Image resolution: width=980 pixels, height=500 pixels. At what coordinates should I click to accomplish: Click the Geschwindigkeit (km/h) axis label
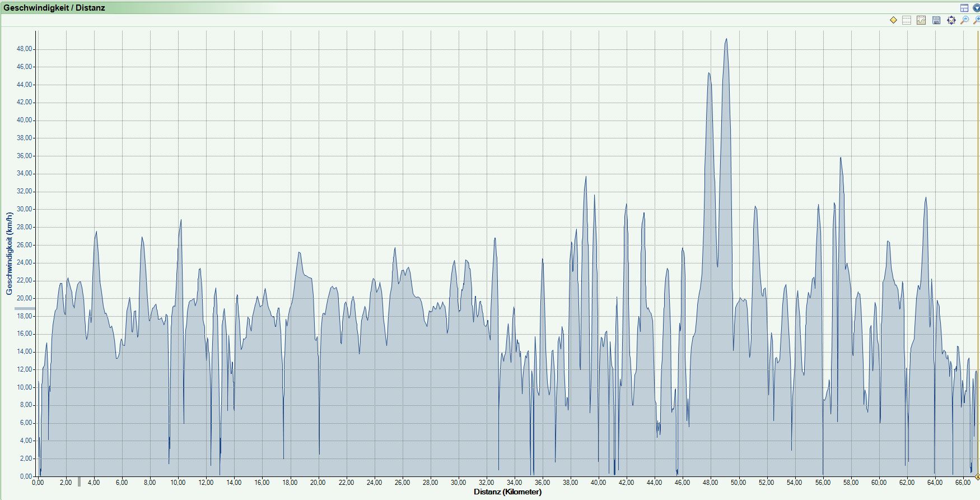point(9,253)
